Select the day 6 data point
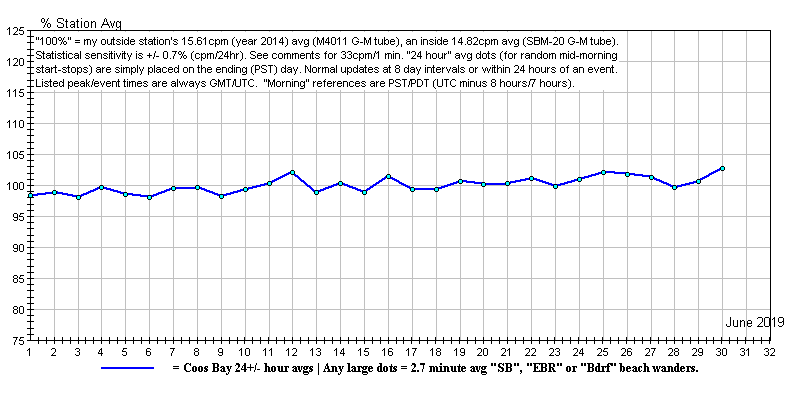 click(149, 197)
